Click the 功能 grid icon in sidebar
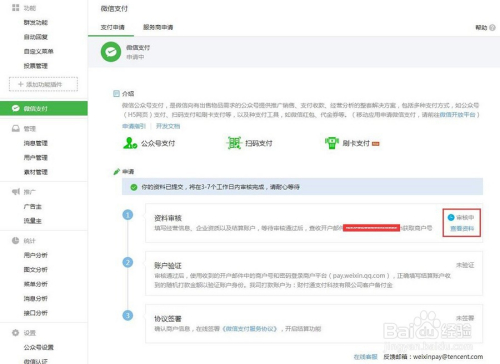Viewport: 500px width, 364px height. coord(15,8)
